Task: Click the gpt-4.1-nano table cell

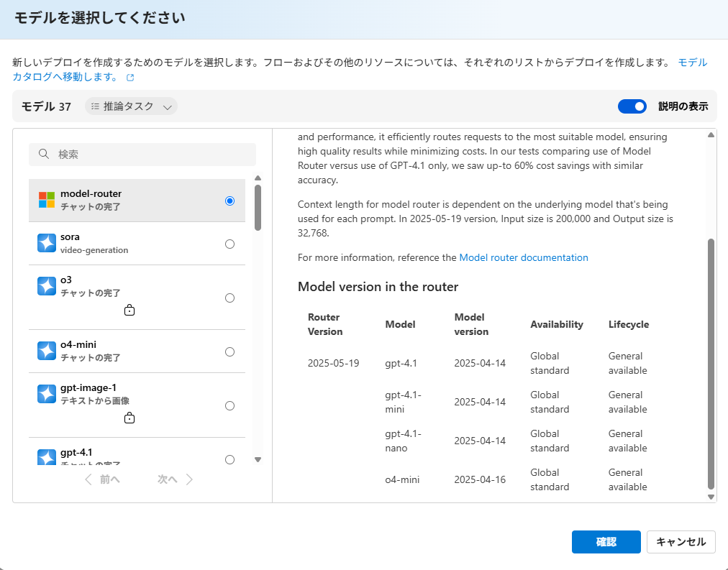Action: point(403,441)
